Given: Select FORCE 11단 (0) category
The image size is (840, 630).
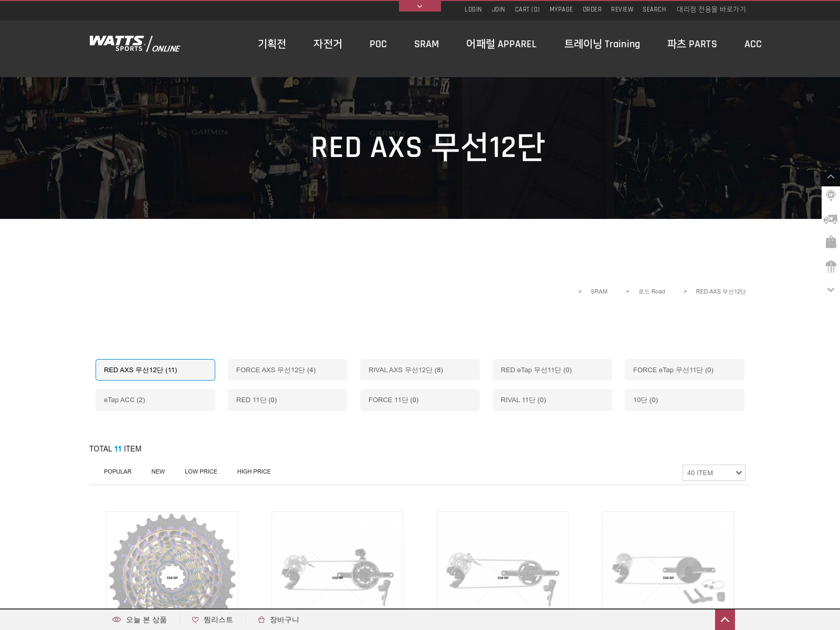Looking at the screenshot, I should click(x=420, y=400).
